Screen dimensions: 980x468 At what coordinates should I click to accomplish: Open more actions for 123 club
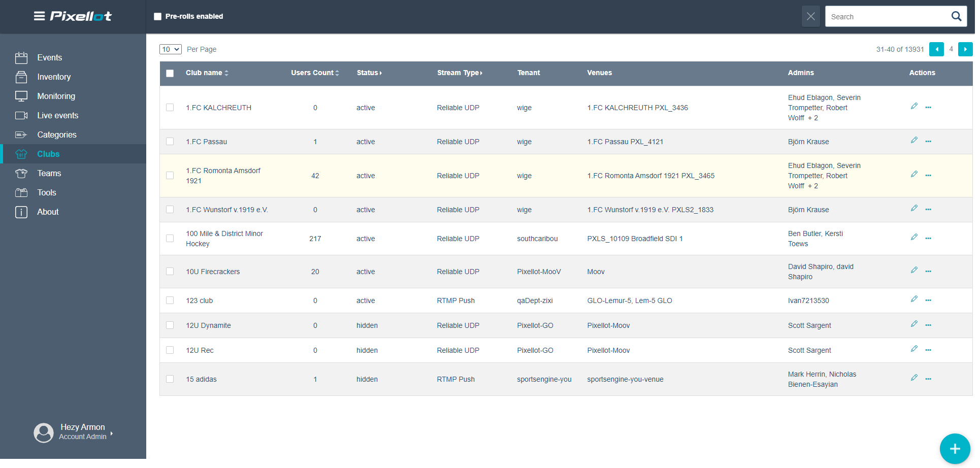point(928,300)
